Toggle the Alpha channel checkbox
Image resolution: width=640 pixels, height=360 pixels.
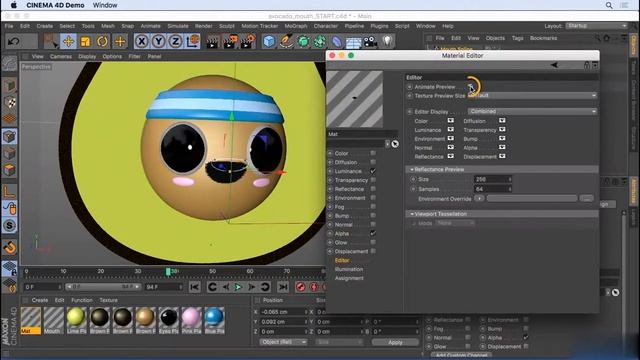click(x=373, y=233)
